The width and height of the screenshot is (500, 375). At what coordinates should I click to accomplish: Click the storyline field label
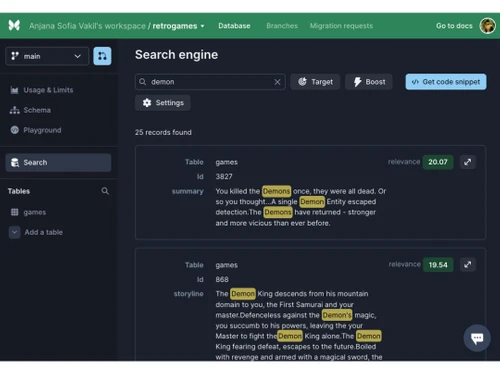click(x=189, y=294)
